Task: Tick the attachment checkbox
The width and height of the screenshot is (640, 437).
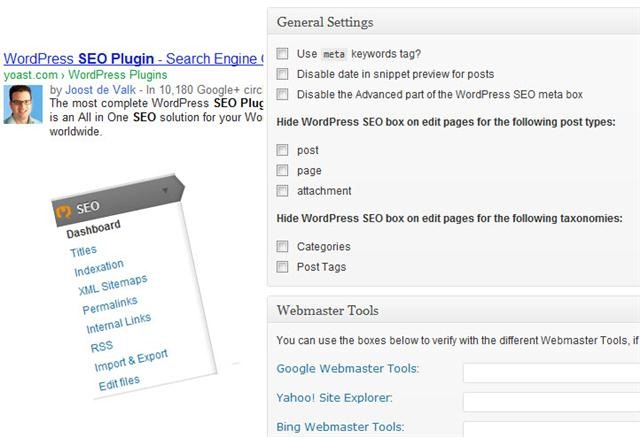Action: (x=282, y=191)
